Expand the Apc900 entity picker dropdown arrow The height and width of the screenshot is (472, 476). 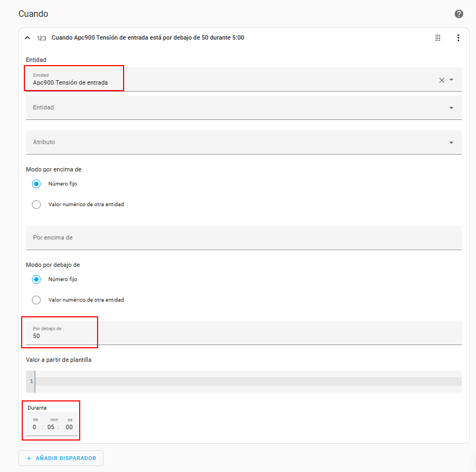pos(452,80)
